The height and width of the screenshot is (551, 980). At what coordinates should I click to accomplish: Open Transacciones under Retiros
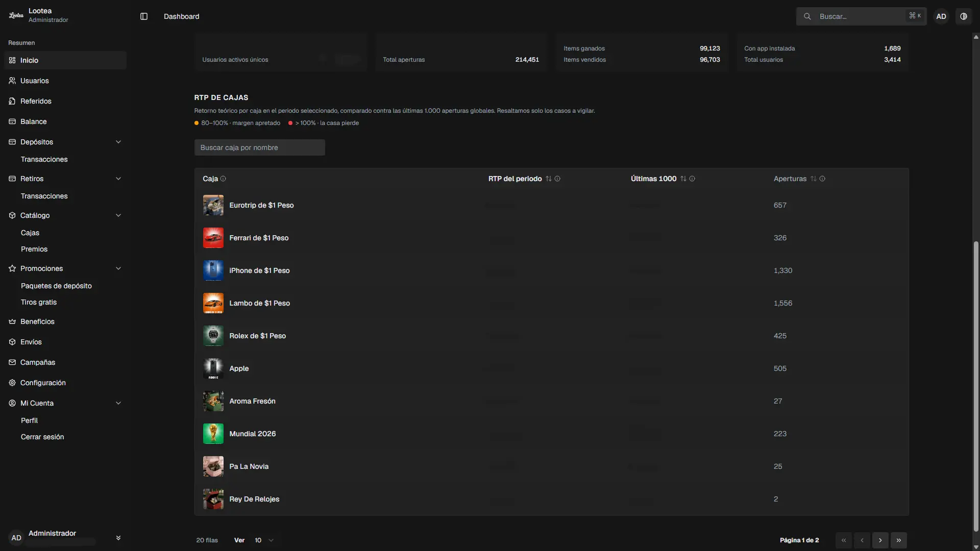click(44, 196)
